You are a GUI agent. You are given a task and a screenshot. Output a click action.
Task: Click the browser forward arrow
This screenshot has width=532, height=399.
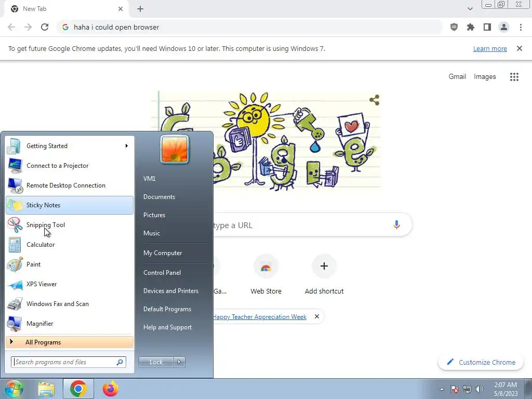[28, 27]
